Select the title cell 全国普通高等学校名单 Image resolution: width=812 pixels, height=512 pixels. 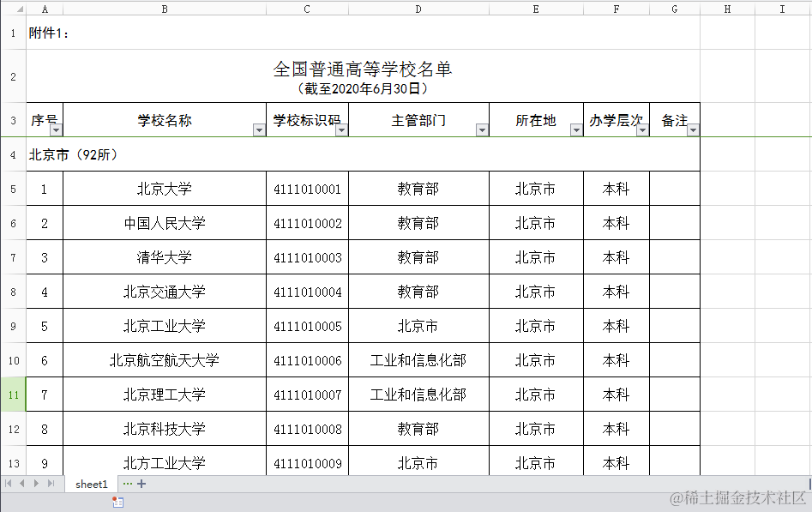pyautogui.click(x=363, y=76)
